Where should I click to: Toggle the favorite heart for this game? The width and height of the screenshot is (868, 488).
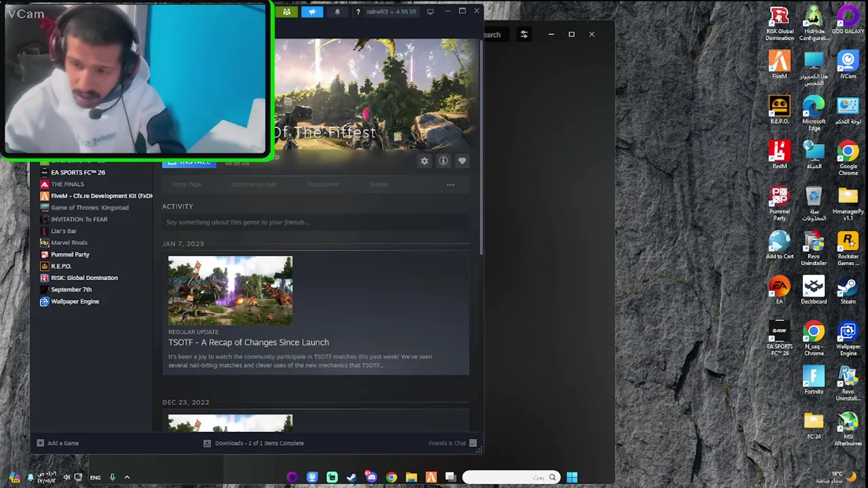pos(462,161)
